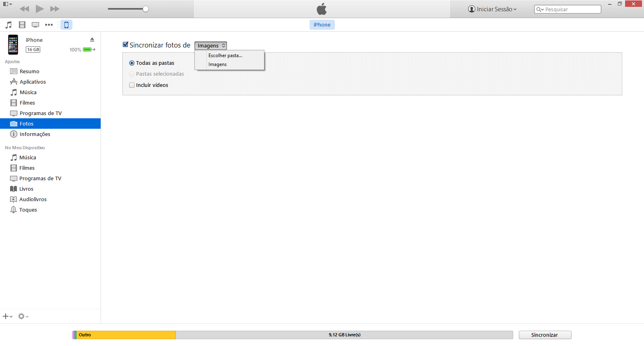Restore down the iTunes window
This screenshot has height=346, width=644.
(x=620, y=4)
